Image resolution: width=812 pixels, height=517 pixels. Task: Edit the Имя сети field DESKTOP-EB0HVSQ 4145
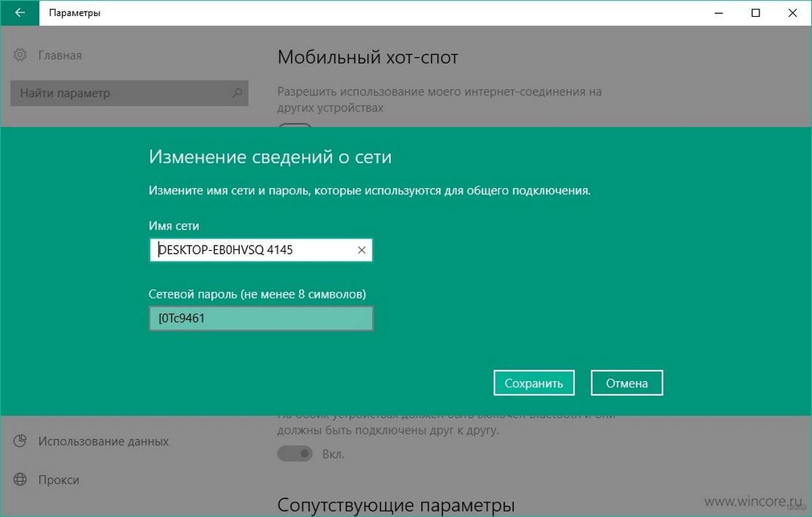(260, 250)
